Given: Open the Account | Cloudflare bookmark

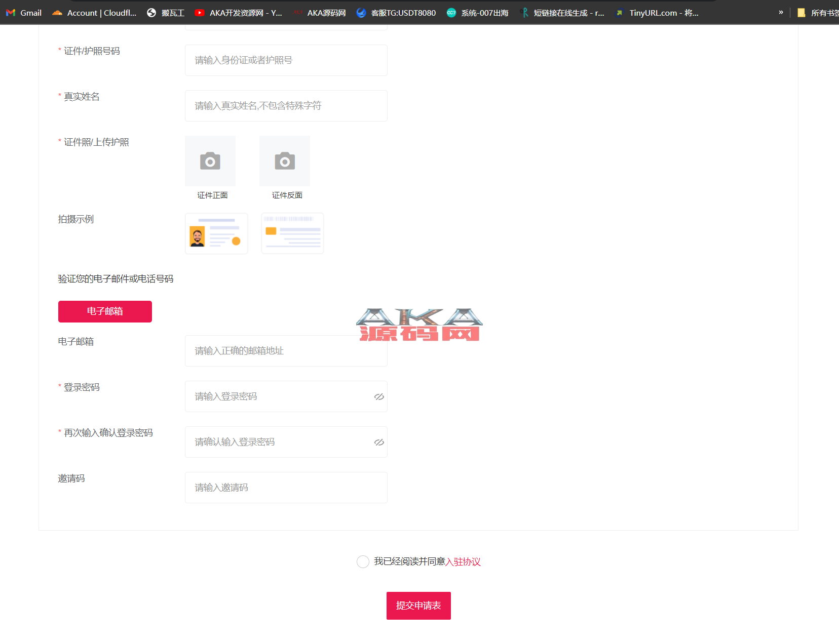Looking at the screenshot, I should 94,13.
